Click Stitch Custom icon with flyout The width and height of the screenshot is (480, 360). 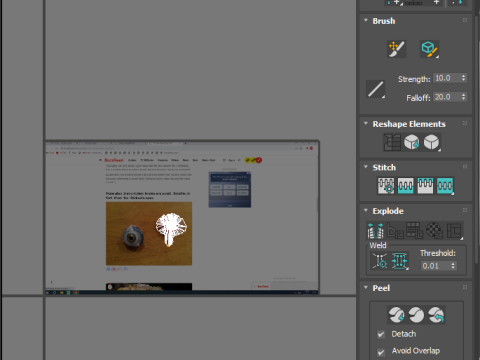[445, 186]
